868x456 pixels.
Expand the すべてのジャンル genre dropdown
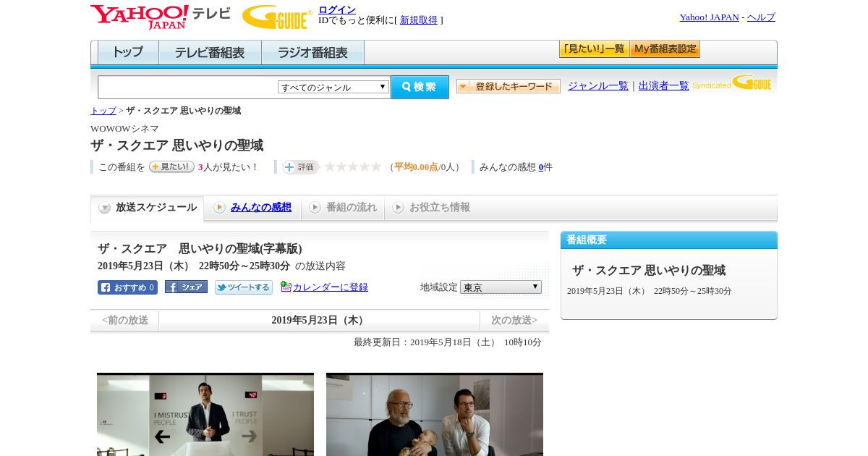pyautogui.click(x=333, y=87)
